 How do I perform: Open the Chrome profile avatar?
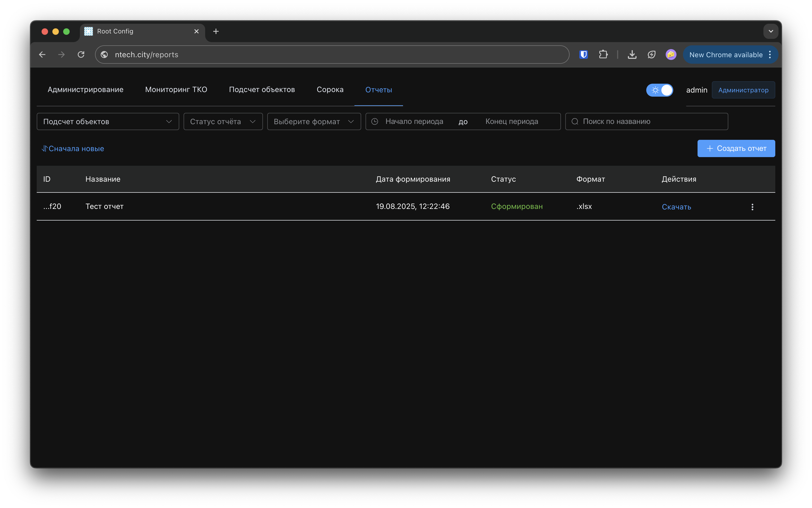point(671,55)
